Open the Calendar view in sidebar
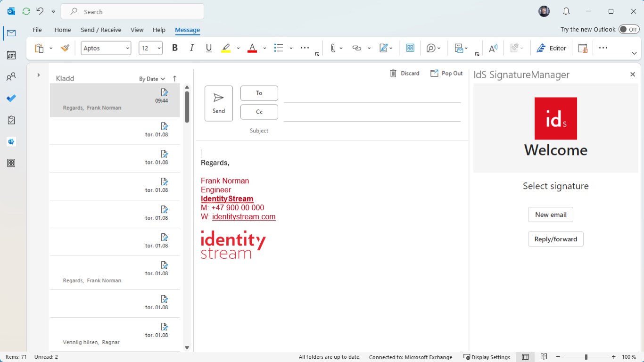The height and width of the screenshot is (362, 644). point(11,55)
